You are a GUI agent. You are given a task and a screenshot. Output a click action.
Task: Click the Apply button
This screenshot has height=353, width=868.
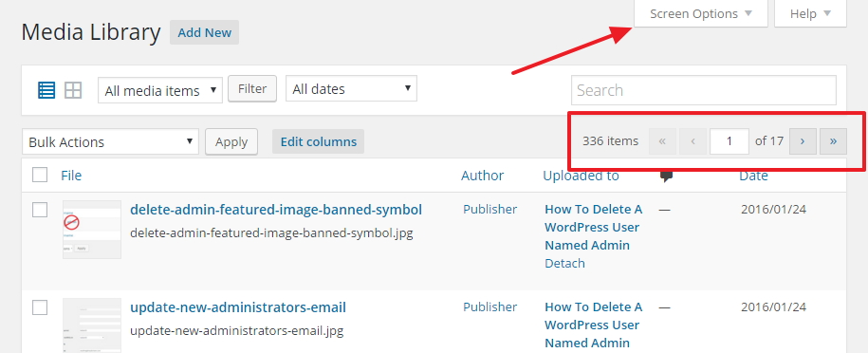tap(231, 142)
